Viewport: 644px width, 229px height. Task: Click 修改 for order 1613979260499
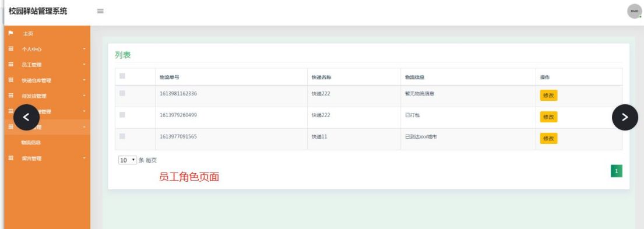(548, 117)
